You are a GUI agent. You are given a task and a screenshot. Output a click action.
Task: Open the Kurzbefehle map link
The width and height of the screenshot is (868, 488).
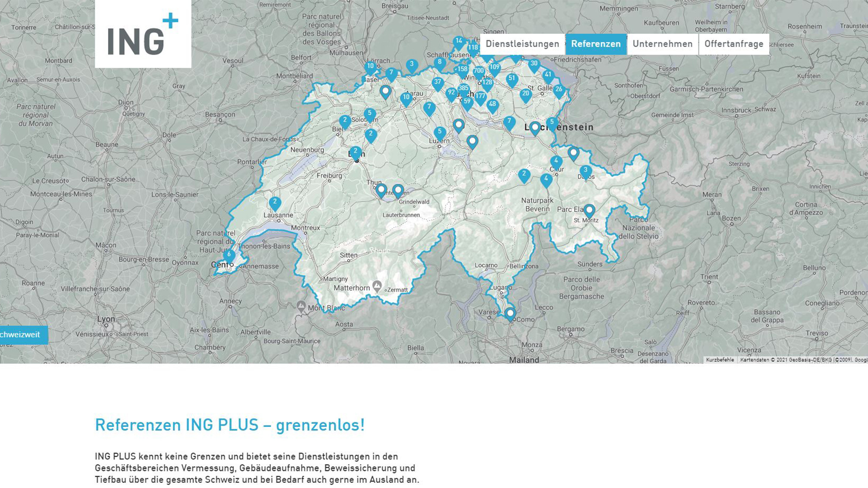(720, 360)
